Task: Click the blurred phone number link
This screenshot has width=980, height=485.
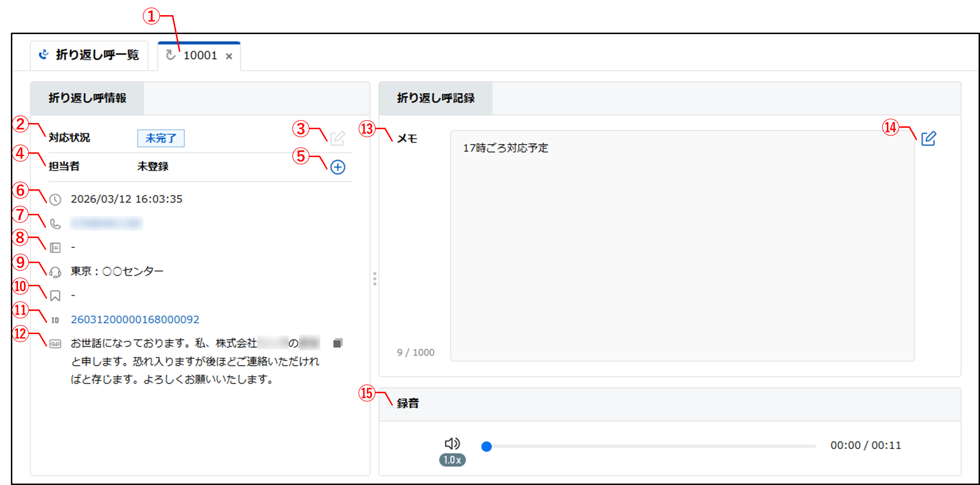Action: click(x=106, y=223)
